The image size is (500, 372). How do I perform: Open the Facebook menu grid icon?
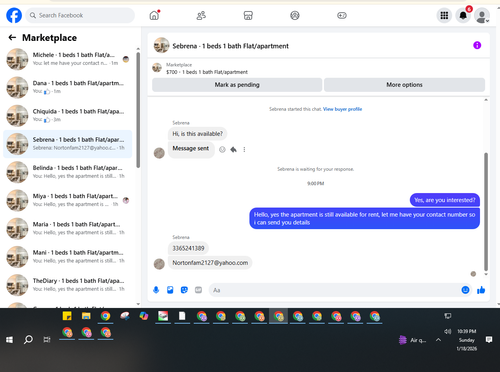point(444,15)
